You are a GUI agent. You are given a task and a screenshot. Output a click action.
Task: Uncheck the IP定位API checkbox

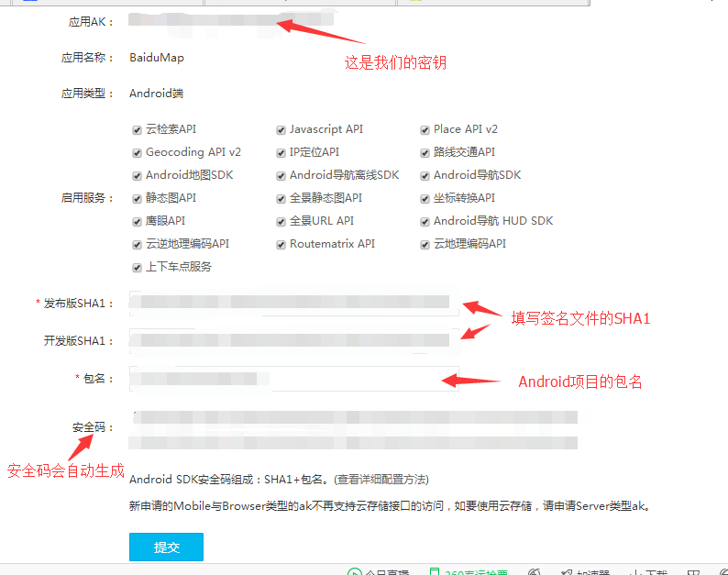(281, 153)
